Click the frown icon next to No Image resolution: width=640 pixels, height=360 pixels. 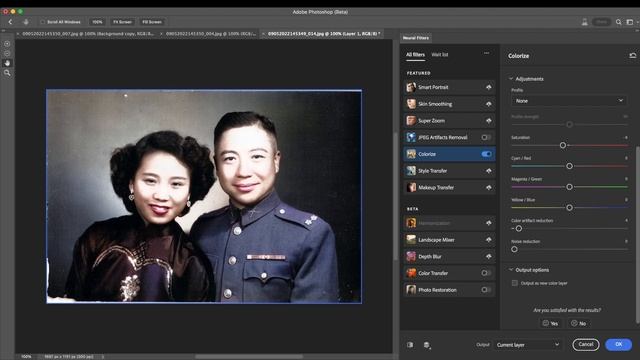click(574, 323)
